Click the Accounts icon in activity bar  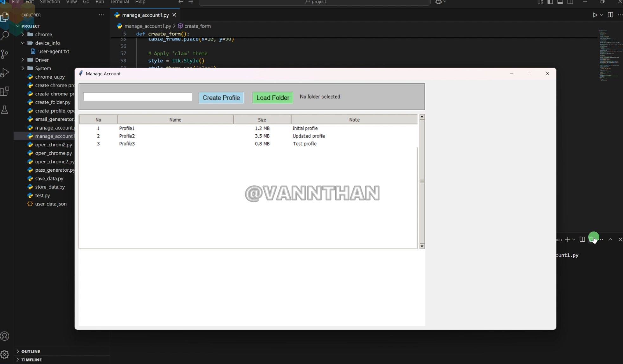(5, 336)
